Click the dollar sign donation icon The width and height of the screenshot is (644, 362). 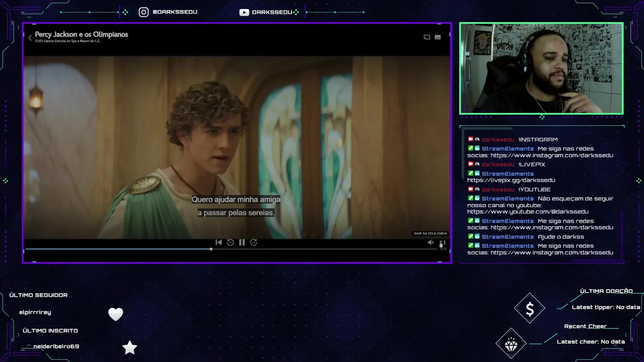click(529, 308)
